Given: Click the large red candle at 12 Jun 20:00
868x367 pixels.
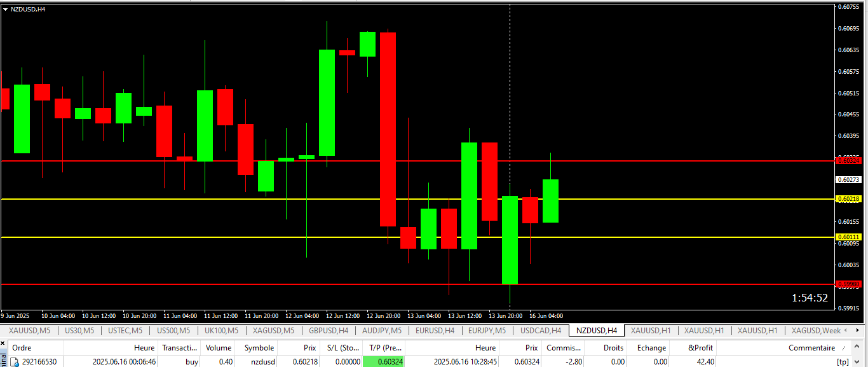Looking at the screenshot, I should pos(388,129).
